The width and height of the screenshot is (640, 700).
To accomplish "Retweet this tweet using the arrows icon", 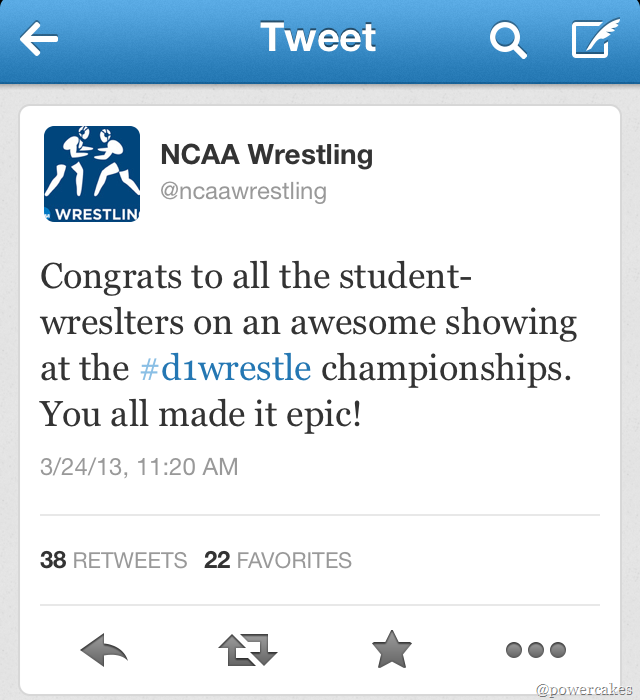I will pos(247,652).
